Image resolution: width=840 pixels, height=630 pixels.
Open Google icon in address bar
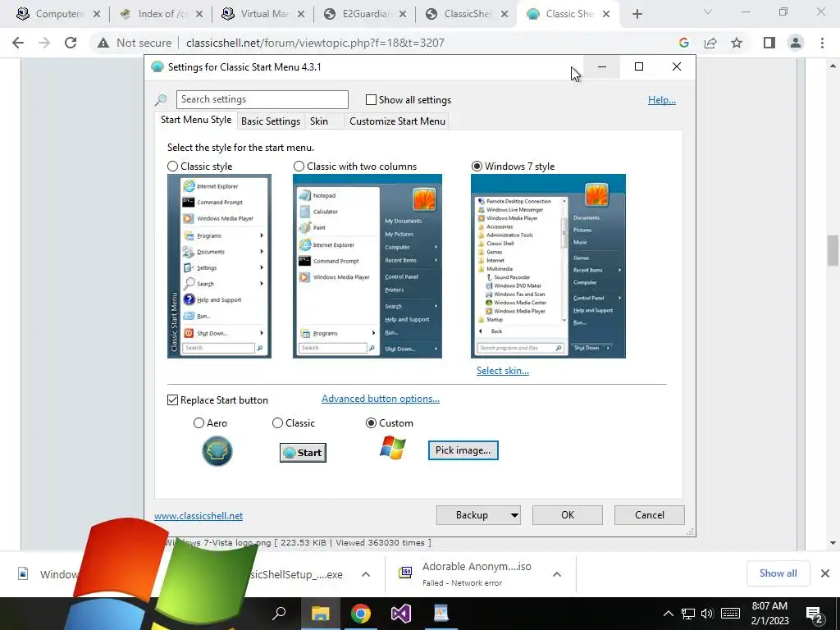[683, 43]
